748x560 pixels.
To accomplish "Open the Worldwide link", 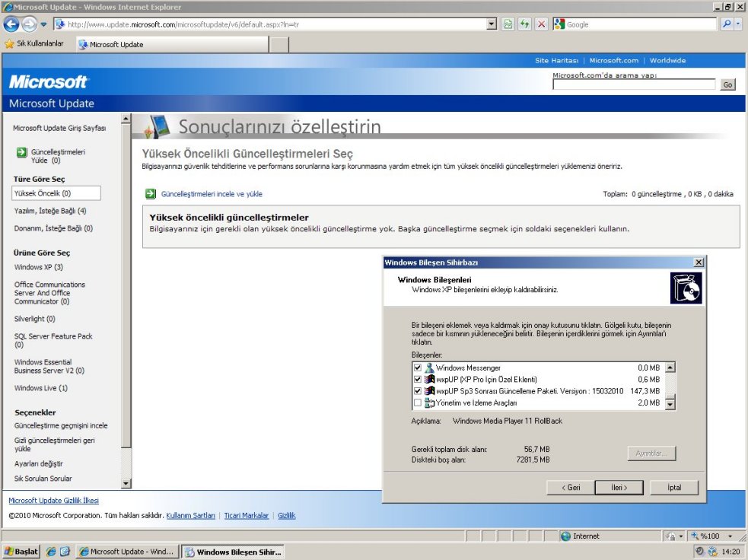I will (667, 61).
